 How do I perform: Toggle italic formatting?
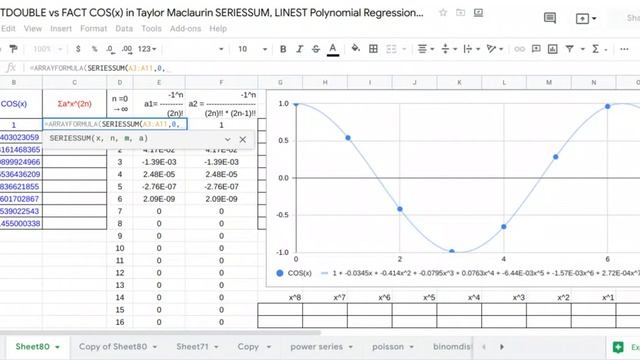300,49
